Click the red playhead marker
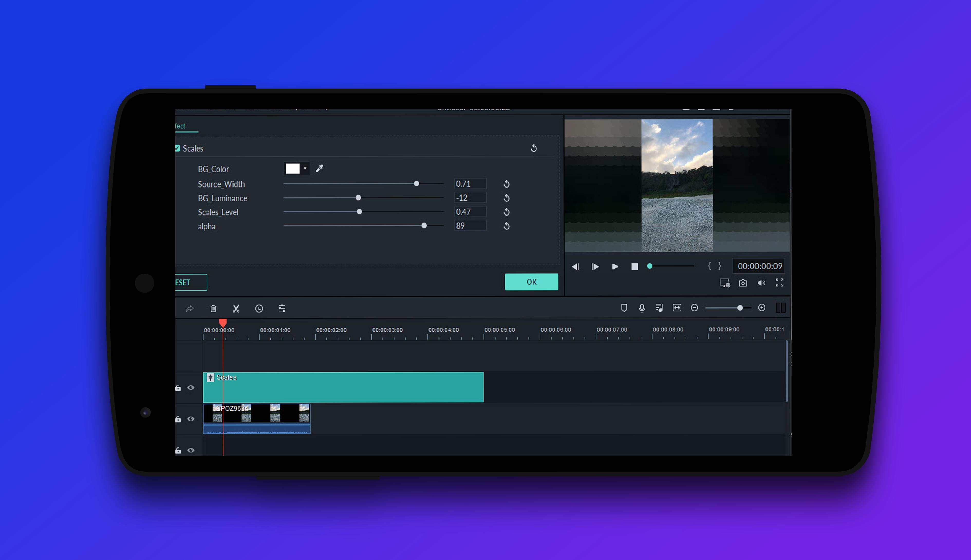The height and width of the screenshot is (560, 971). [223, 323]
